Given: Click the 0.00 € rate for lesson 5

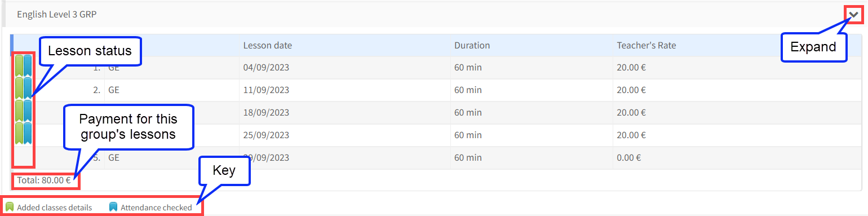Looking at the screenshot, I should click(x=628, y=158).
